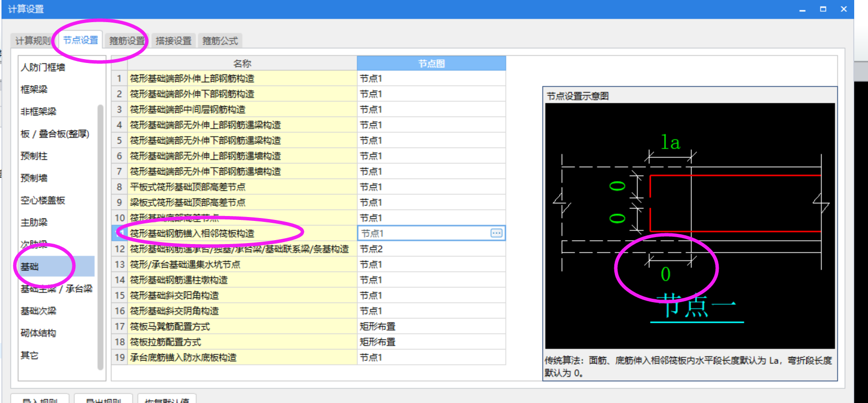Image resolution: width=868 pixels, height=403 pixels.
Task: Switch to the 计算规则 tab
Action: point(33,41)
